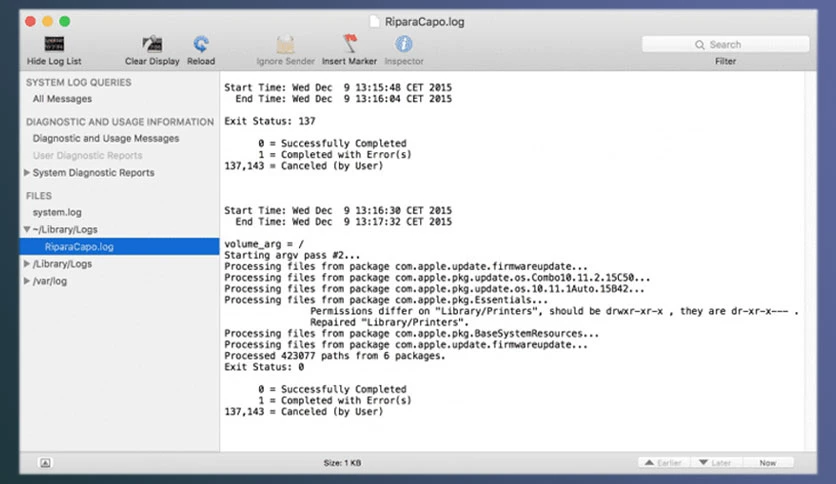Collapse the ~/Library/Logs disclosure triangle
This screenshot has height=484, width=836.
coord(27,229)
